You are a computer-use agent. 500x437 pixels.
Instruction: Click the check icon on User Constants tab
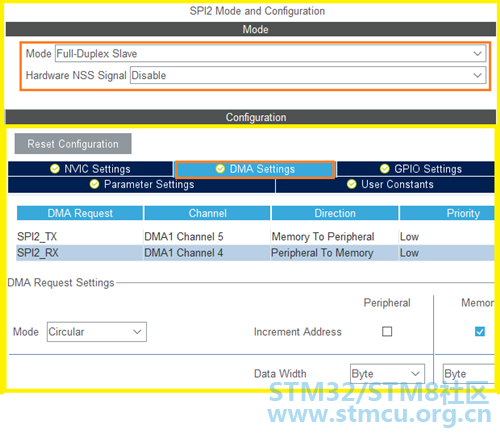pos(352,184)
